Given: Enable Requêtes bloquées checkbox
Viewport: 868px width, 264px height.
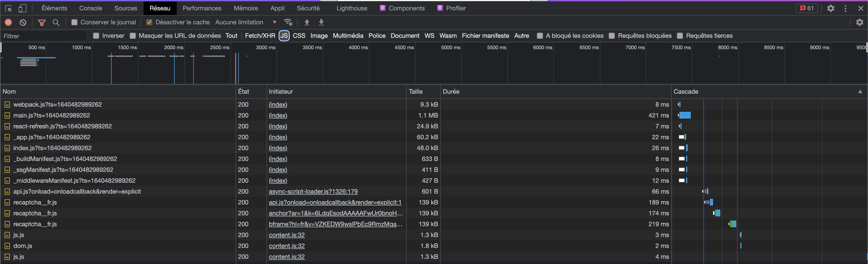Looking at the screenshot, I should click(612, 36).
